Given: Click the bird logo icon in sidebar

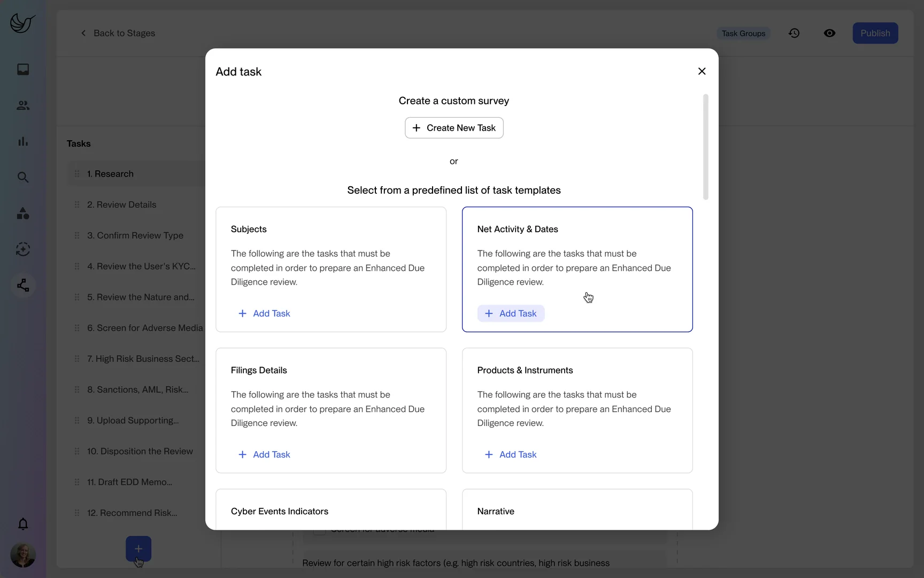Looking at the screenshot, I should tap(22, 23).
